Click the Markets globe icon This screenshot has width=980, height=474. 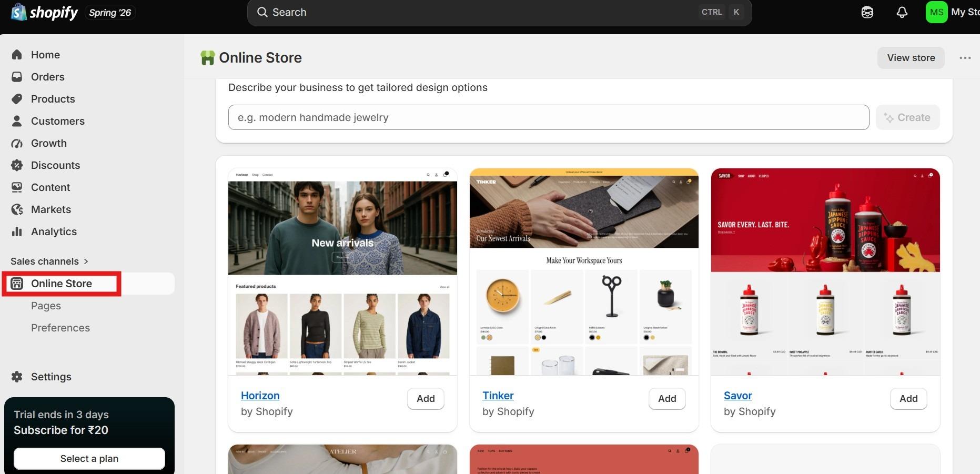pyautogui.click(x=17, y=209)
